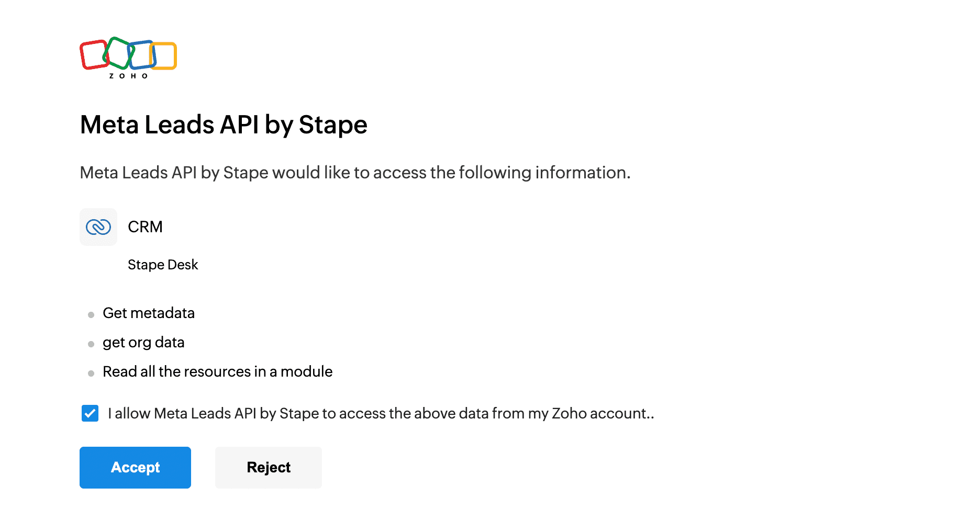Click the ZOHO wordmark under the logo

128,76
